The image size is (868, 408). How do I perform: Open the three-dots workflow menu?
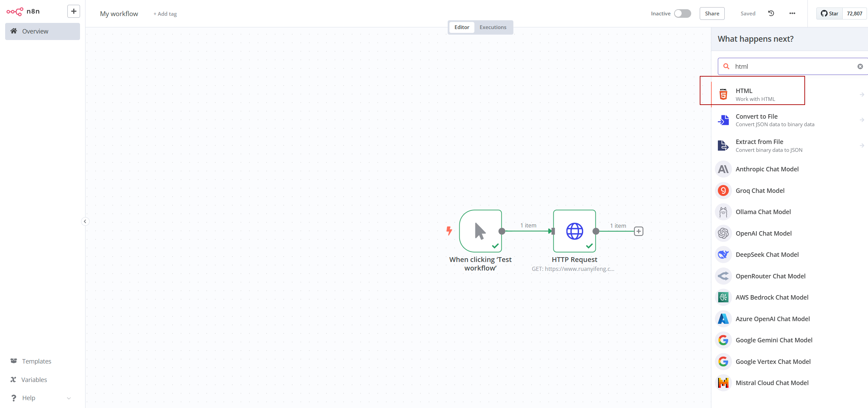tap(792, 13)
